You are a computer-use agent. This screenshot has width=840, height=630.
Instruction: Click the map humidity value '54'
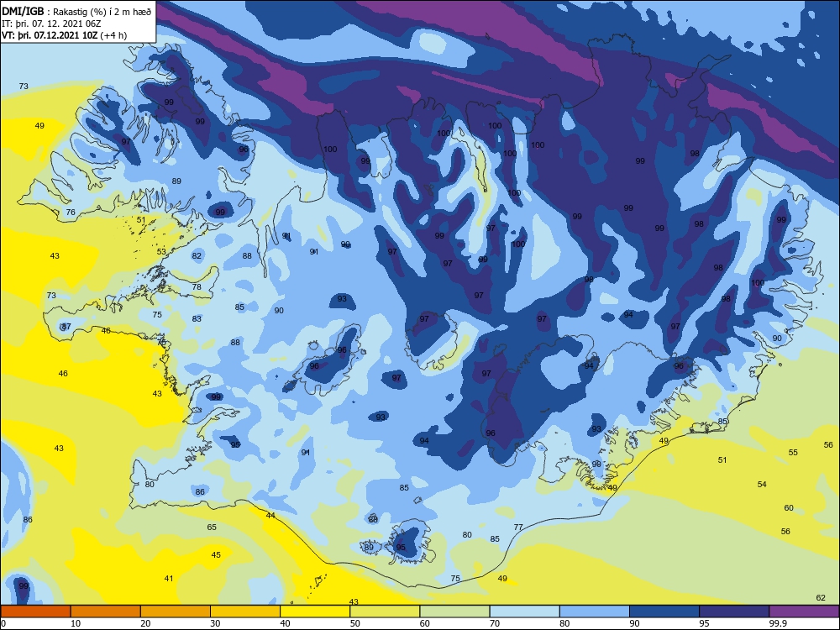(x=762, y=485)
